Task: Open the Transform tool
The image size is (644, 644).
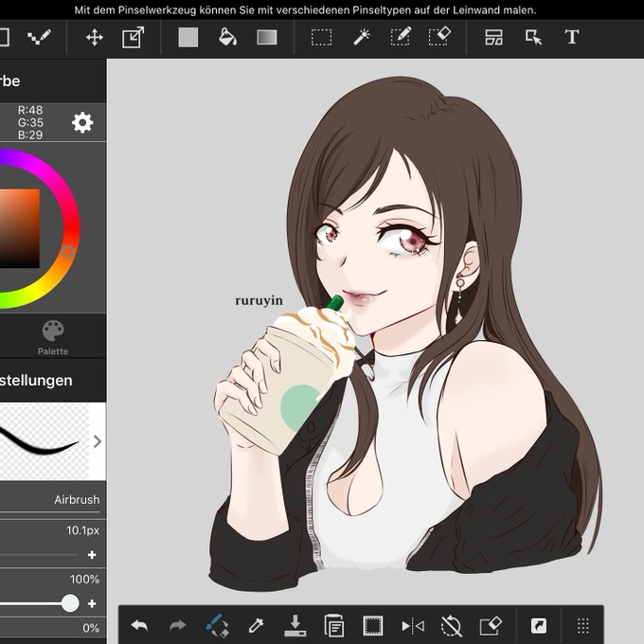Action: (134, 37)
